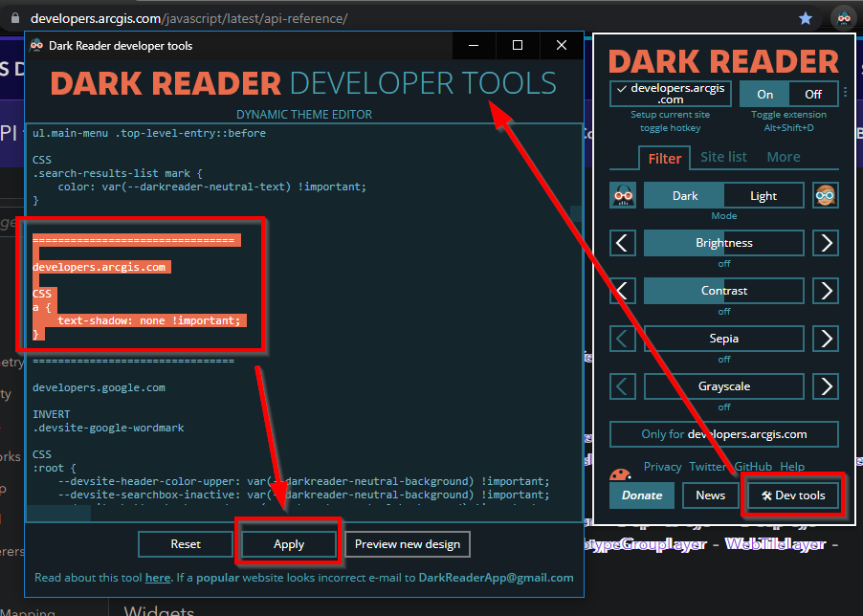Viewport: 863px width, 616px height.
Task: Click 'Alt+Shift+D' toggle extension hotkey text
Action: coord(788,127)
